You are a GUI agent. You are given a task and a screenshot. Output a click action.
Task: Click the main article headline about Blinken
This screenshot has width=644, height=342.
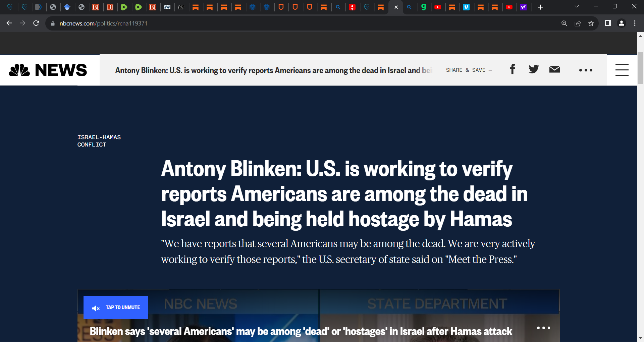344,194
